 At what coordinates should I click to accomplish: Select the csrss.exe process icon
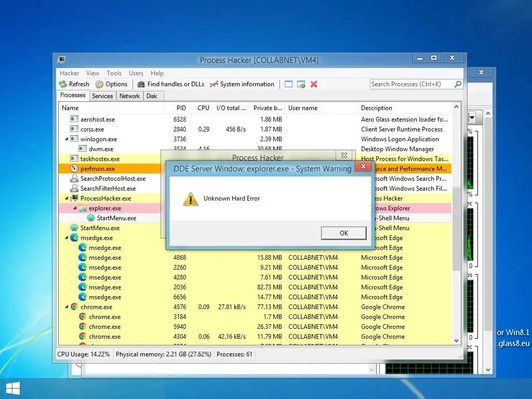click(74, 129)
